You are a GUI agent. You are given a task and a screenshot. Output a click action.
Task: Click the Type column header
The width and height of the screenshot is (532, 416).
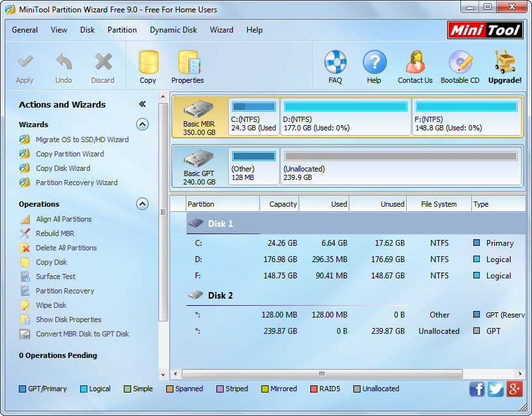[499, 204]
